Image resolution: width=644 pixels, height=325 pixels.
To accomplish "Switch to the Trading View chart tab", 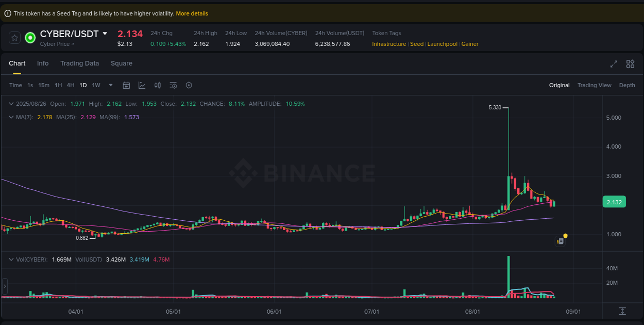I will (x=594, y=85).
